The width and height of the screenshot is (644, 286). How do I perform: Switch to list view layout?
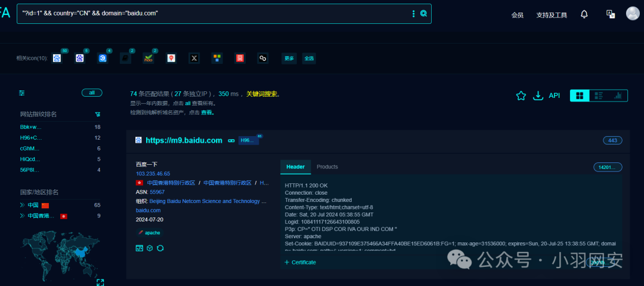point(599,96)
